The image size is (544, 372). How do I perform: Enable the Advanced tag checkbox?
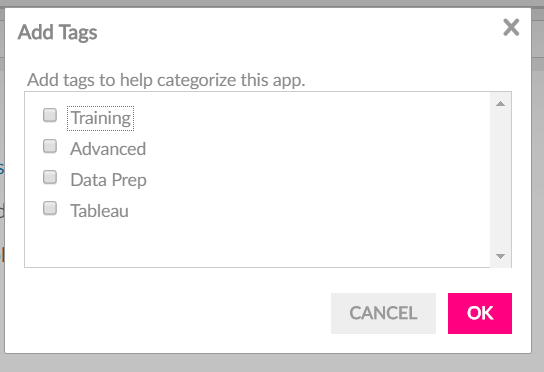pos(50,146)
